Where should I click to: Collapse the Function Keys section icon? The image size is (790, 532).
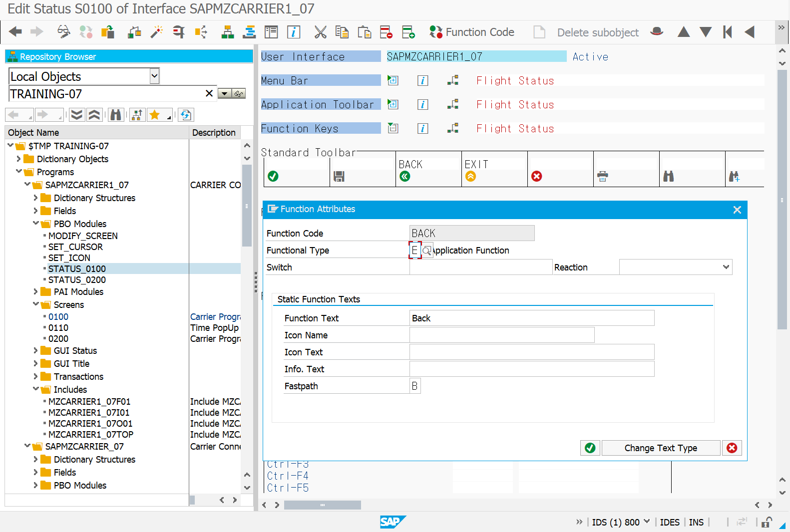[x=393, y=128]
